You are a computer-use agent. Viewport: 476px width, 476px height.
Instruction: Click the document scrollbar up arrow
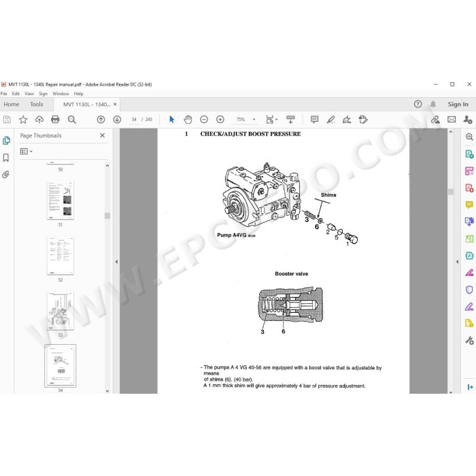451,132
